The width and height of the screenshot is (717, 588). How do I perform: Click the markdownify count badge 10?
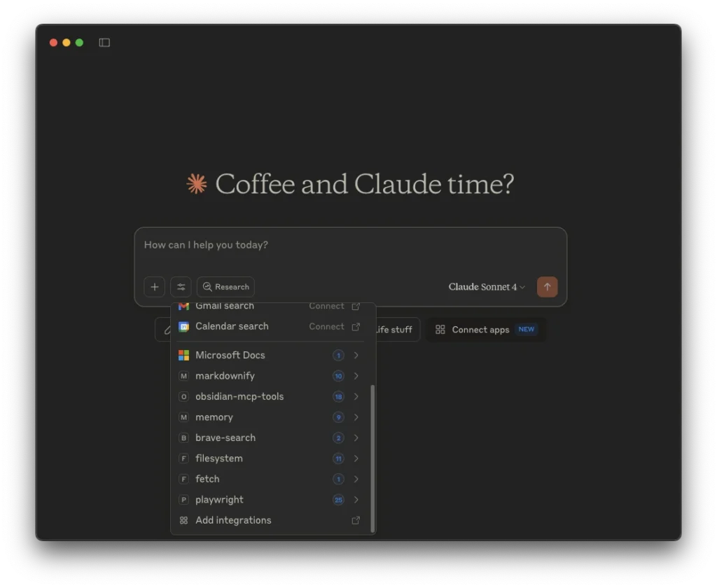coord(338,376)
